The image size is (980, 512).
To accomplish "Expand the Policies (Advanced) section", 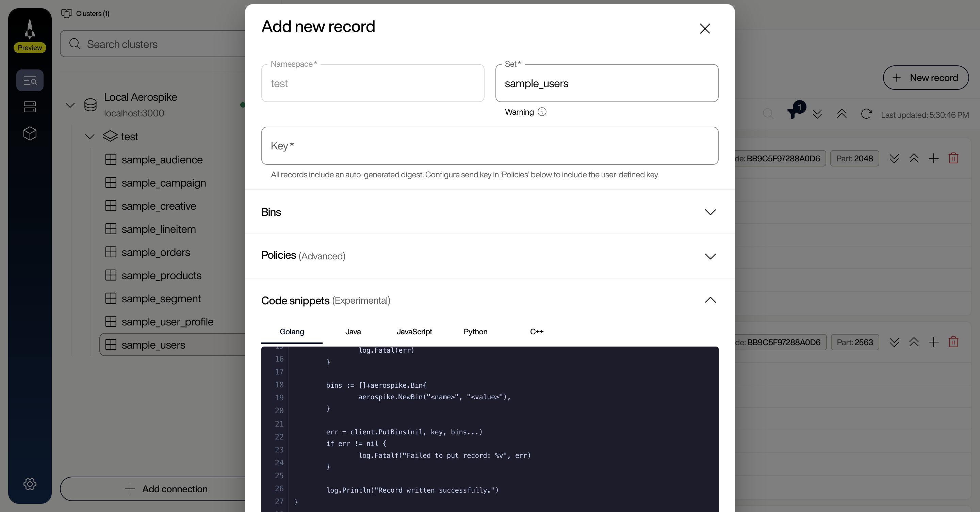I will point(709,256).
